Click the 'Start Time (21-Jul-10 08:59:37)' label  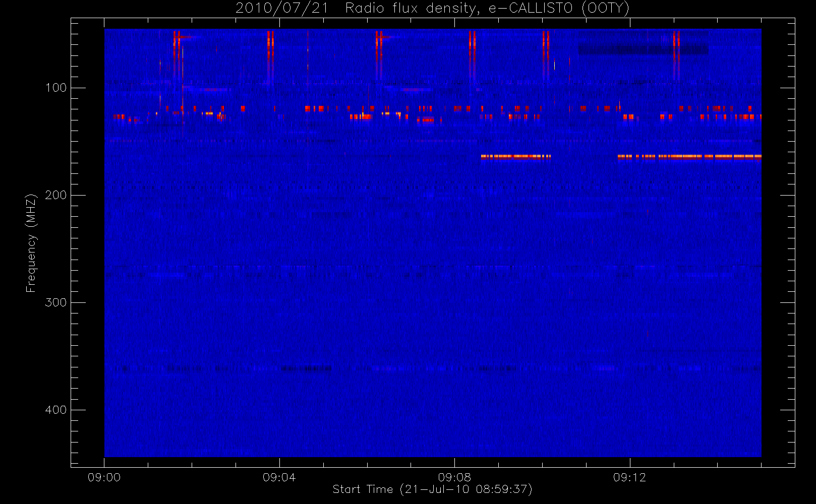point(433,489)
